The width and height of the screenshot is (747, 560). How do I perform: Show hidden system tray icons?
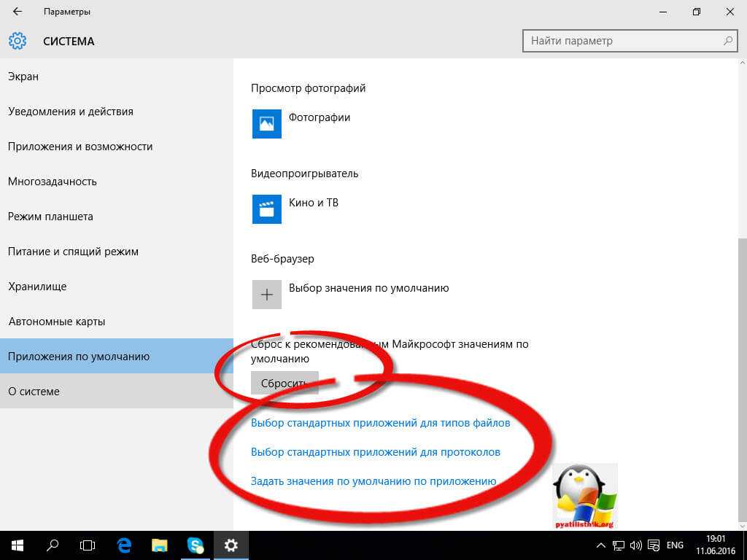[601, 545]
